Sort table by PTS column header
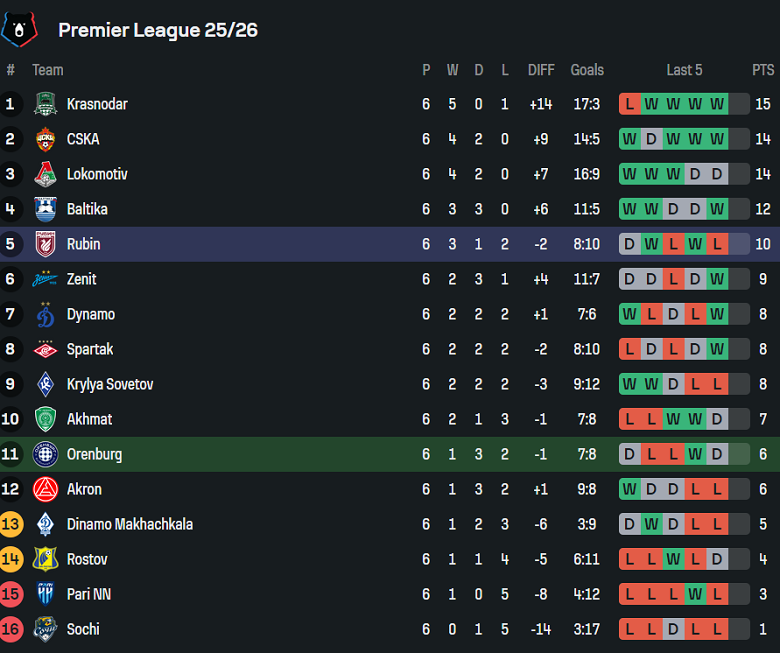The width and height of the screenshot is (780, 653). (763, 70)
